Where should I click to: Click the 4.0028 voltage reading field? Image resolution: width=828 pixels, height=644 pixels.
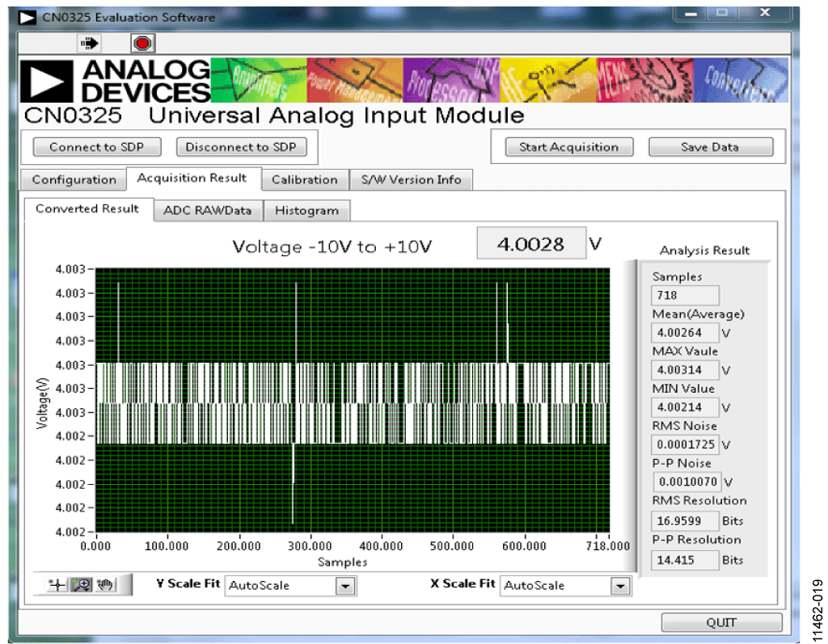click(531, 243)
